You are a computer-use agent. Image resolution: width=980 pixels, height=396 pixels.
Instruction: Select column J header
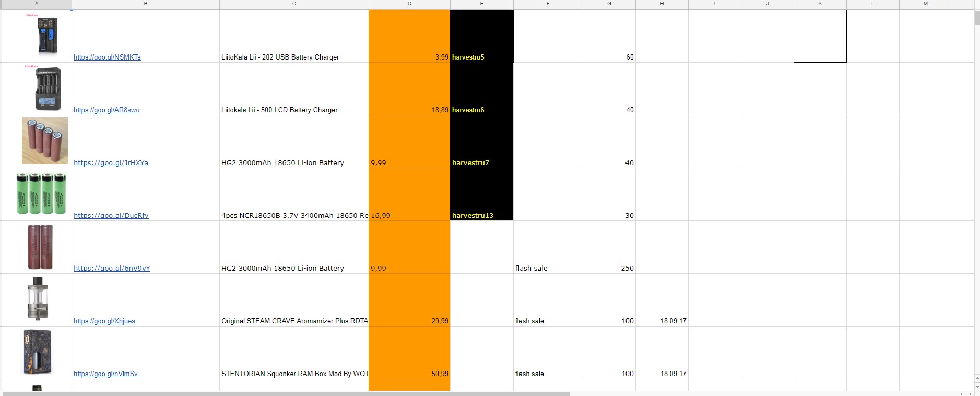768,4
